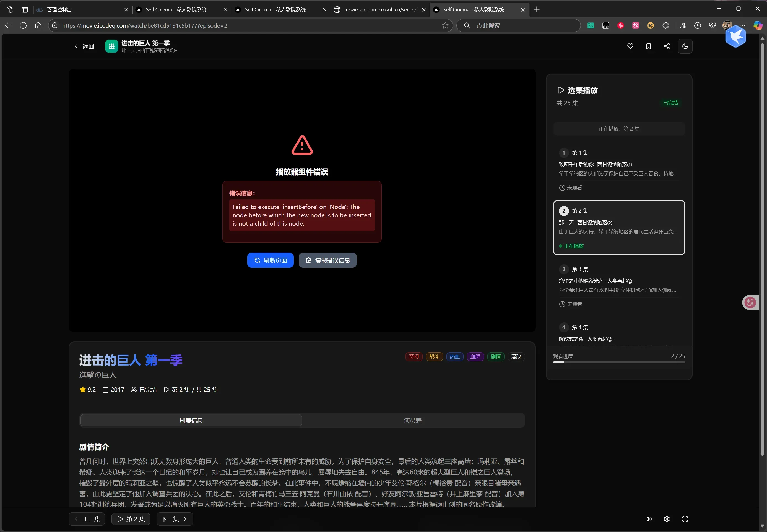Open browser extensions puzzle icon

coord(665,25)
